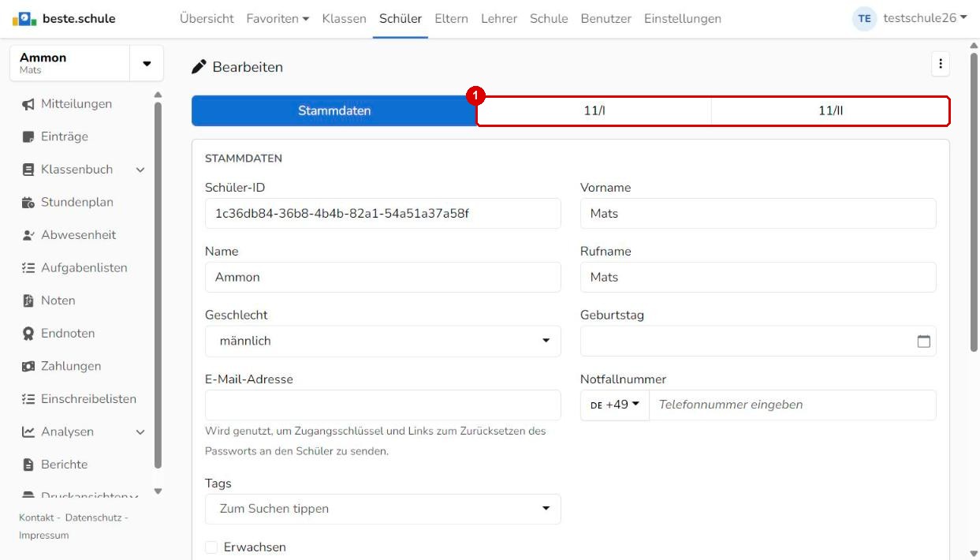
Task: Select the Ammon Mats student name button
Action: pos(69,63)
